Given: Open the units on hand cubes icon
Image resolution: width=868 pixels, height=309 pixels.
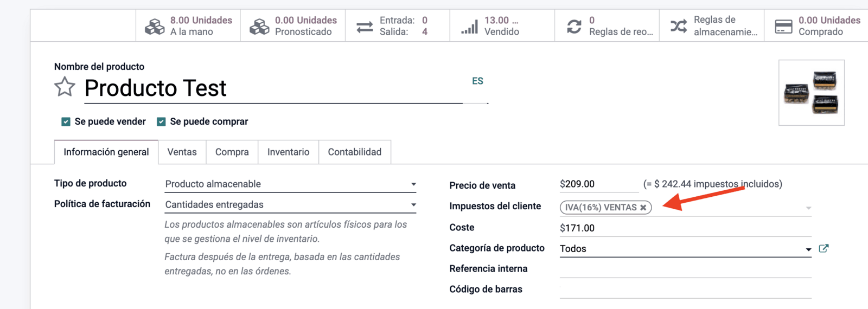Looking at the screenshot, I should (155, 26).
